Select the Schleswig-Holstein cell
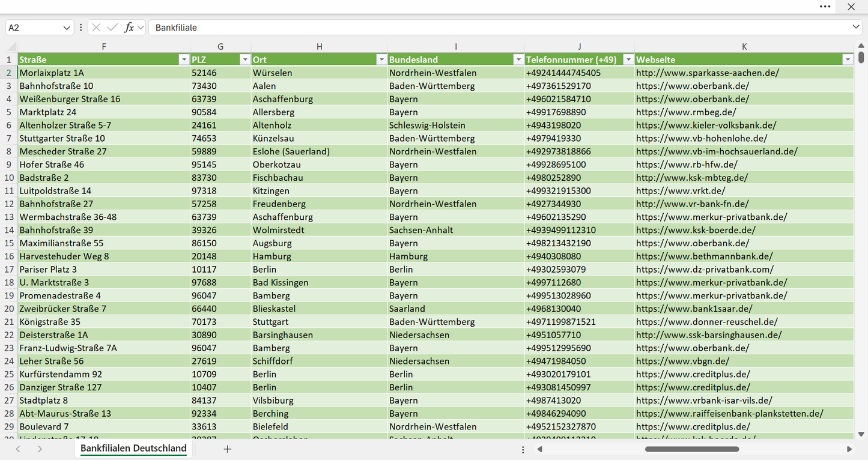 (x=456, y=125)
